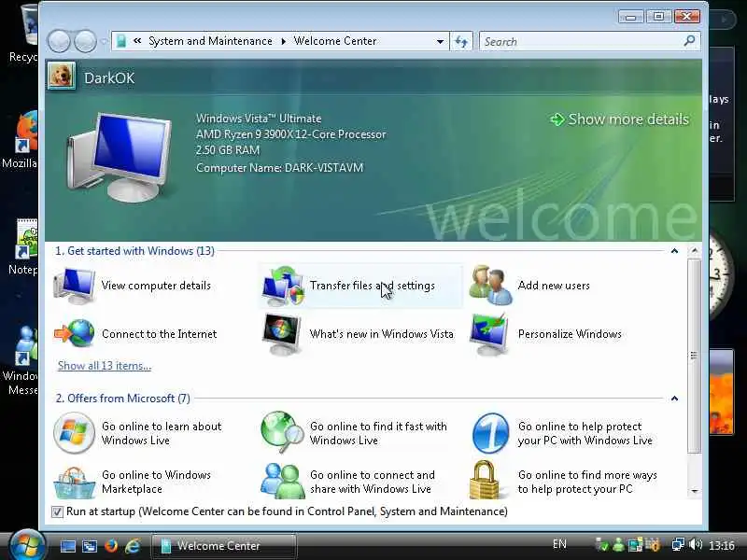Click Switch between windows quick launch icon
Image resolution: width=747 pixels, height=560 pixels.
89,546
